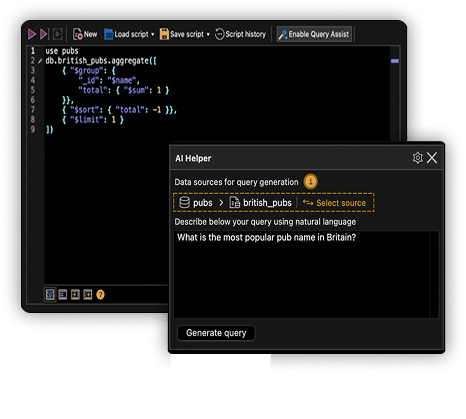Image resolution: width=466 pixels, height=419 pixels.
Task: Click the editor scrollbar marker
Action: pyautogui.click(x=395, y=61)
